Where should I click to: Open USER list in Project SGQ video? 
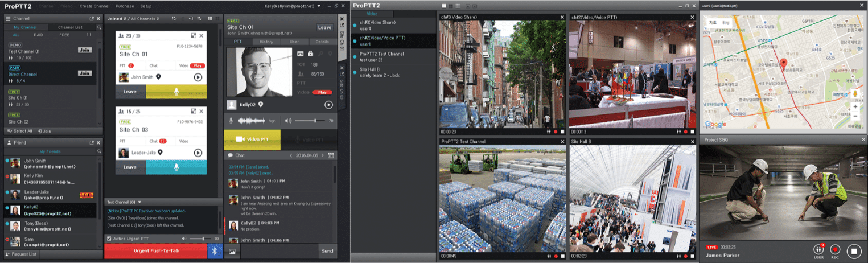(818, 250)
